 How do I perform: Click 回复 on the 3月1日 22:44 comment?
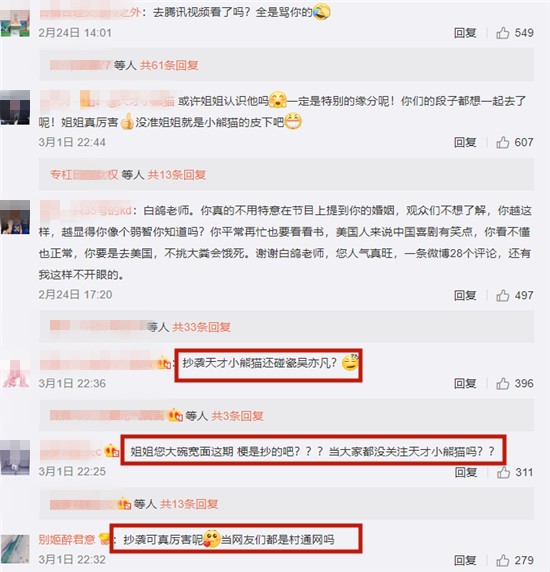click(465, 142)
